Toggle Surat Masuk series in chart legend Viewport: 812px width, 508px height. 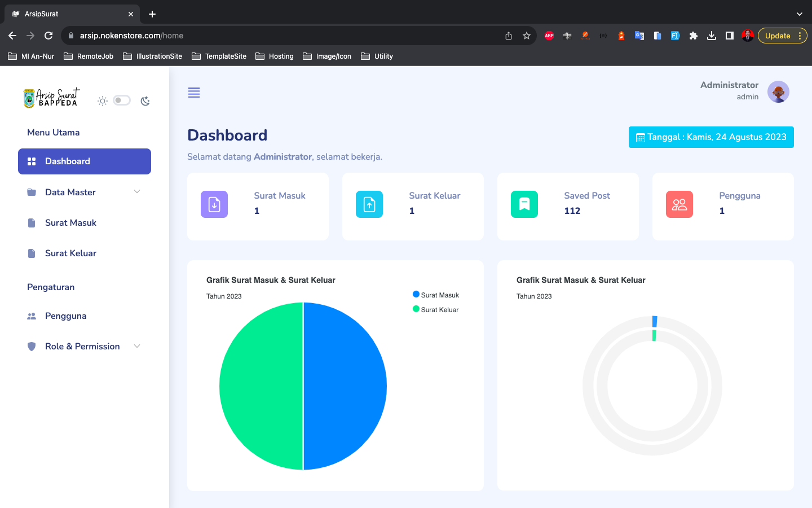click(436, 295)
